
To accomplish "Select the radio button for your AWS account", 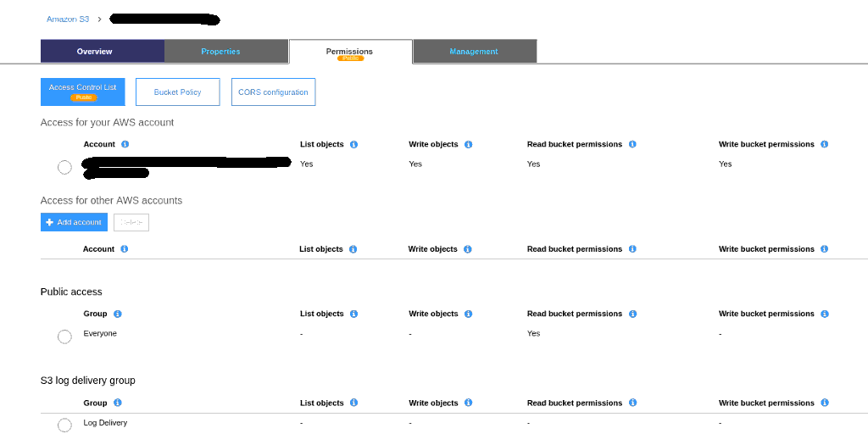I will (x=64, y=167).
